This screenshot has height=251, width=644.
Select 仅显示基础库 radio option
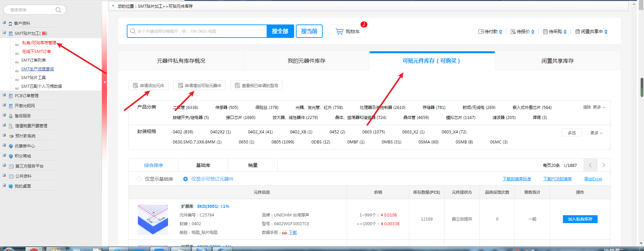(139, 179)
